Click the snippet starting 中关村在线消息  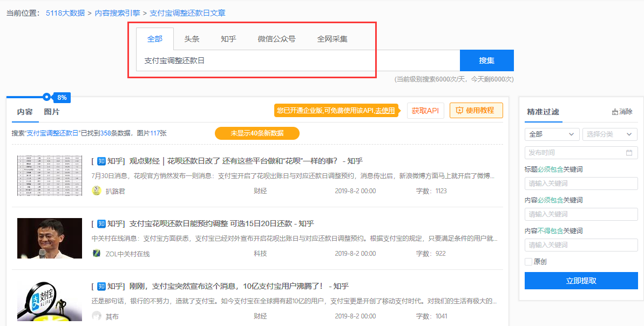[x=295, y=239]
